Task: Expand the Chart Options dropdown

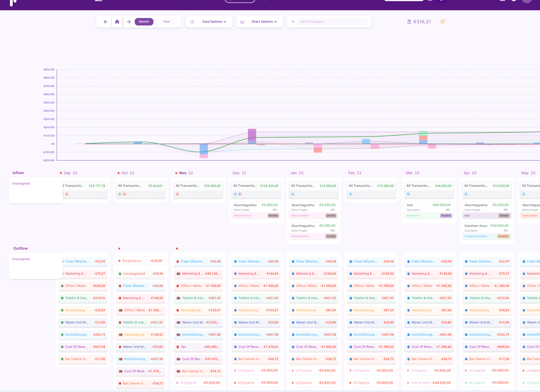Action: (x=264, y=22)
